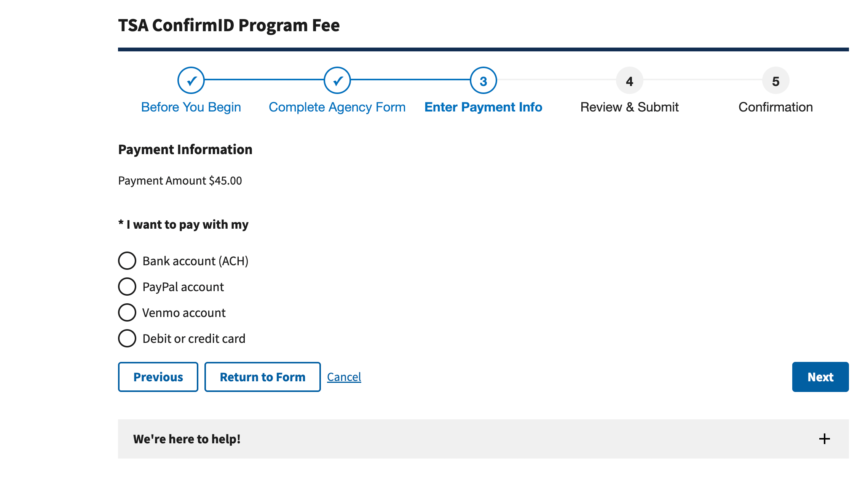Click the step 4 circle icon
868x481 pixels.
click(630, 81)
